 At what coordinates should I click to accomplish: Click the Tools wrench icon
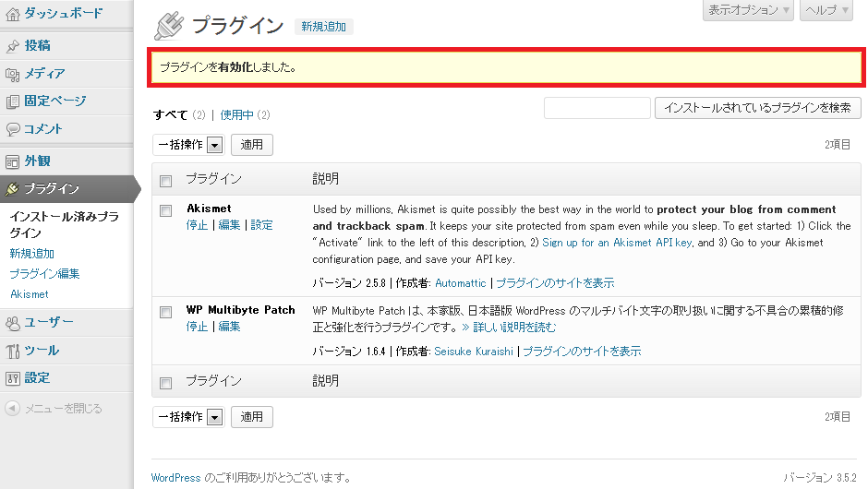[12, 351]
